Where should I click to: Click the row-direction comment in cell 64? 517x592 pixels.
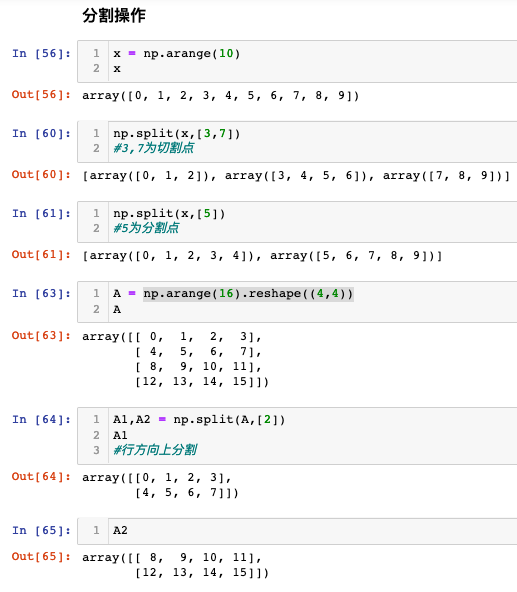point(155,450)
